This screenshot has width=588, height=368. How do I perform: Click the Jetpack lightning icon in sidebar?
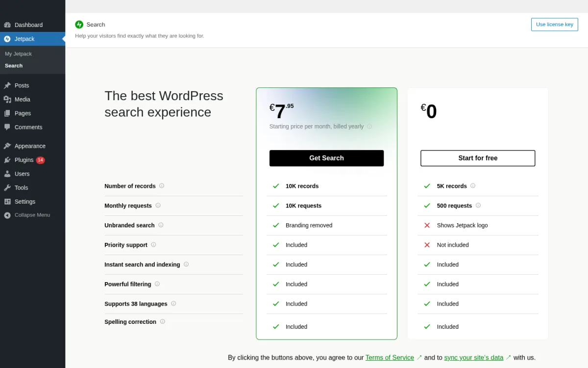[7, 39]
